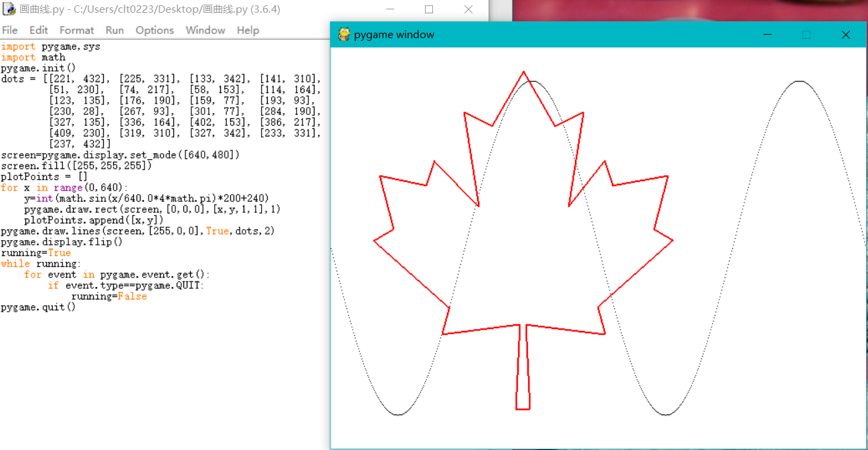Open the Edit menu in IDLE

coord(39,30)
